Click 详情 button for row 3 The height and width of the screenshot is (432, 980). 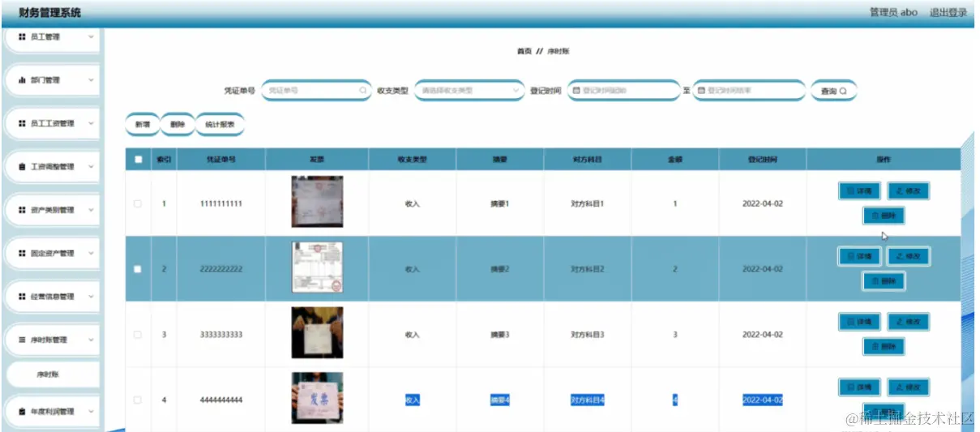(859, 322)
